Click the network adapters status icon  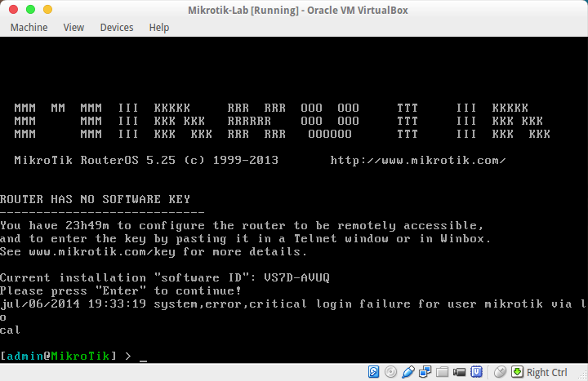point(425,372)
